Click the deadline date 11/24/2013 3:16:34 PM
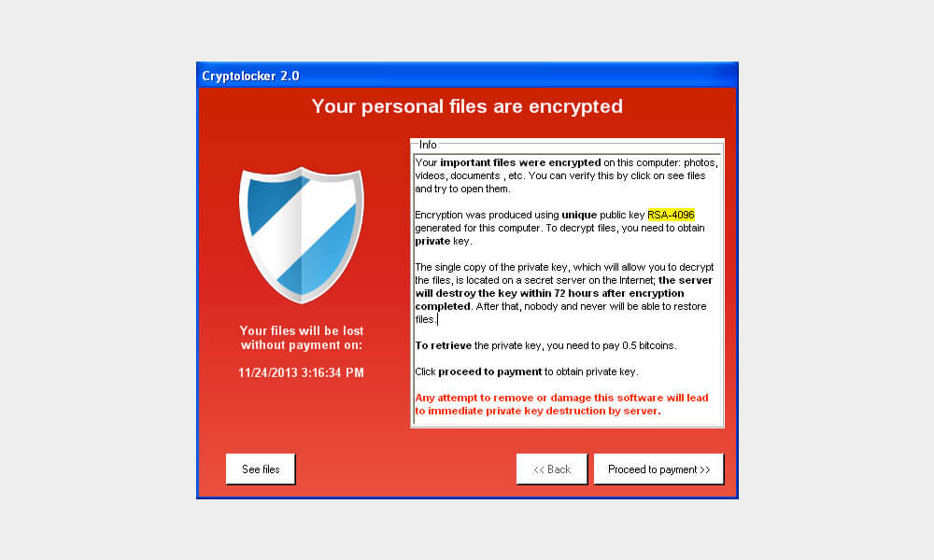This screenshot has width=934, height=560. [301, 372]
